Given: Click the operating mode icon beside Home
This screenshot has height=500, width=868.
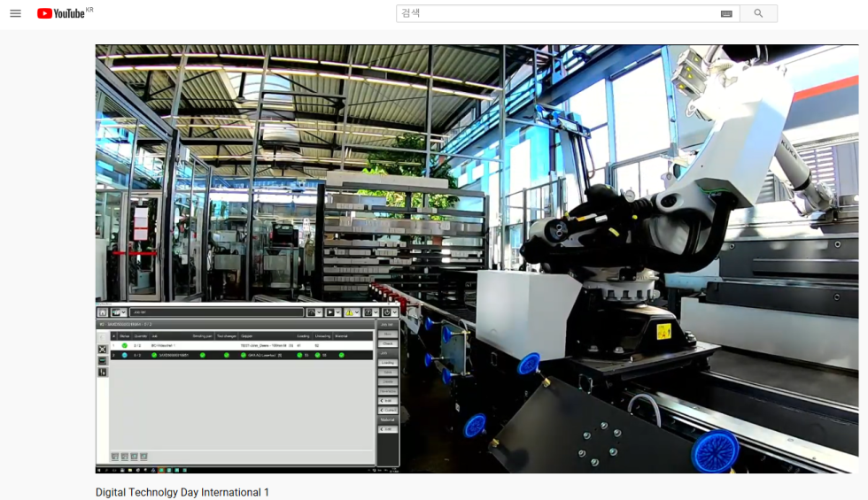Looking at the screenshot, I should coord(116,312).
